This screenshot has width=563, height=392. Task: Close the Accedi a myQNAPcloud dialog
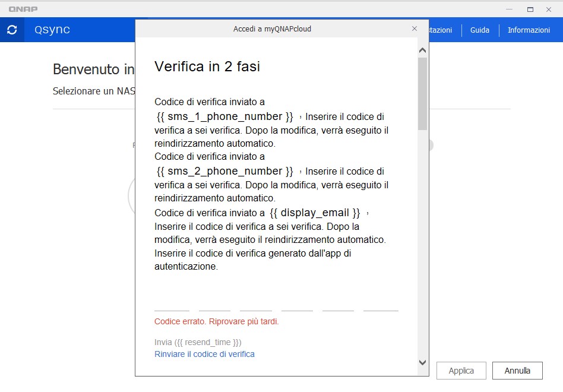click(415, 29)
